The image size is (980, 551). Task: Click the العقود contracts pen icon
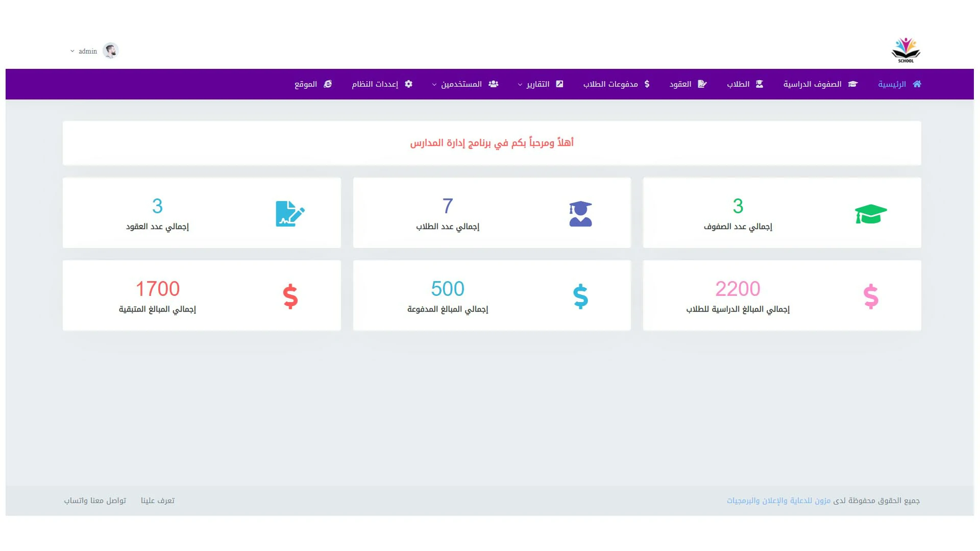[702, 84]
